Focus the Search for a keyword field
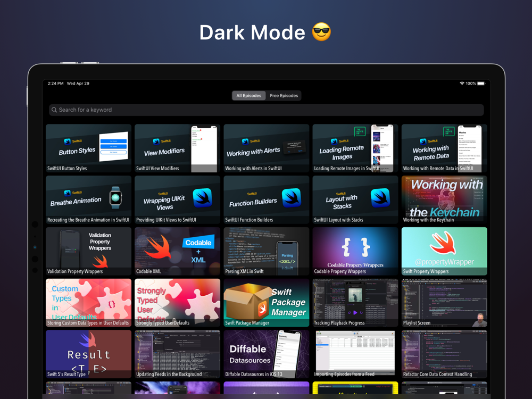 267,110
